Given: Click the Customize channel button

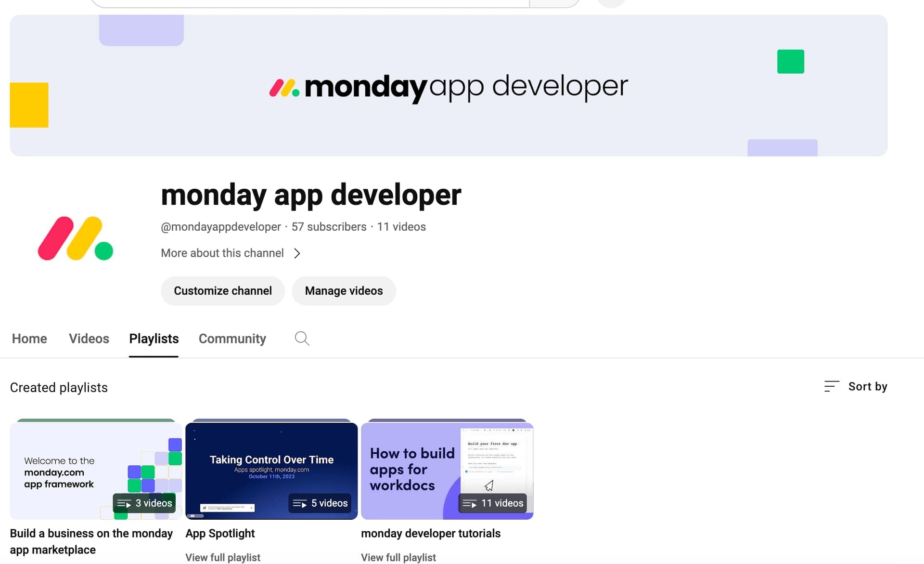Looking at the screenshot, I should point(223,291).
